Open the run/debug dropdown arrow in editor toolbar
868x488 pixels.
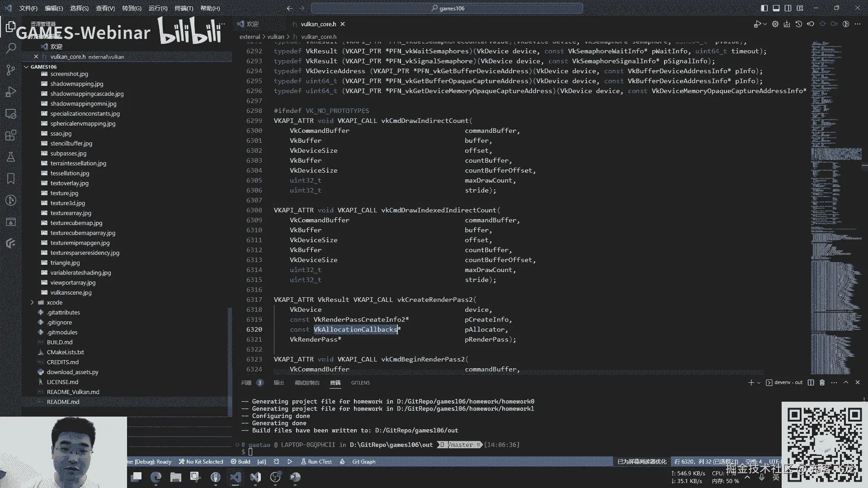pyautogui.click(x=765, y=24)
